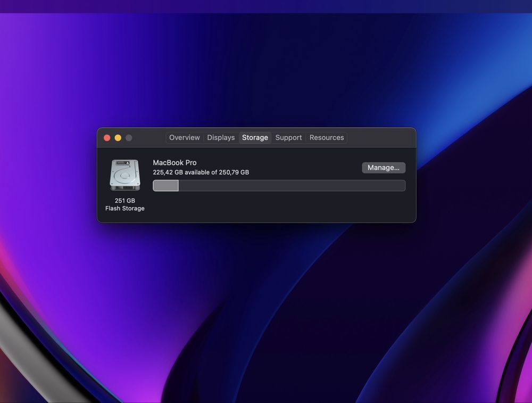Click the storage usage bar

click(279, 186)
